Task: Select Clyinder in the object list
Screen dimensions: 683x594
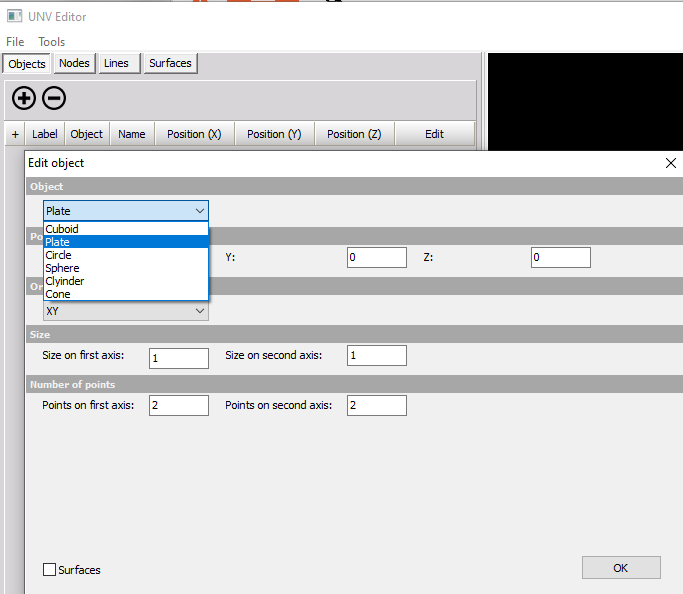Action: [126, 281]
